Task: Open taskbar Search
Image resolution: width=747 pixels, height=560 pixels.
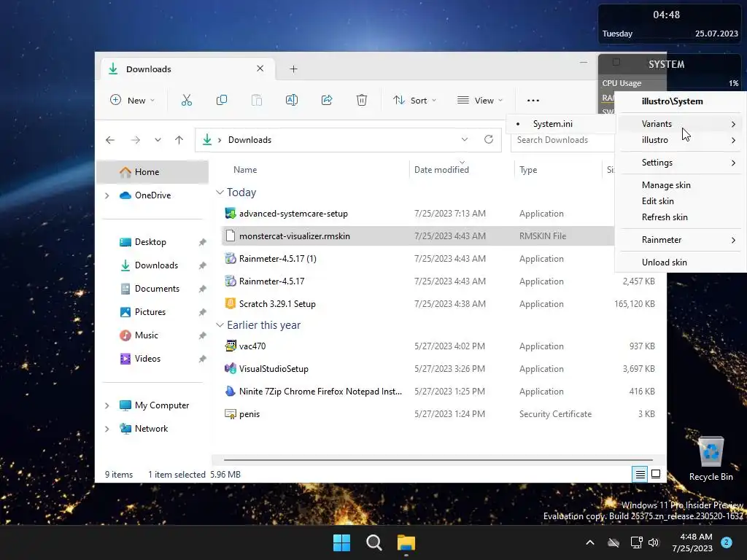Action: [374, 542]
